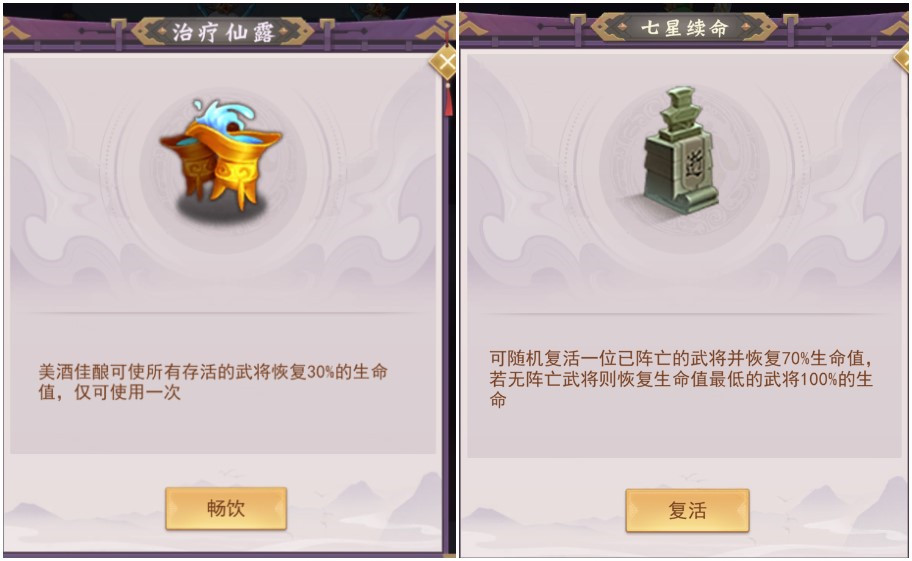This screenshot has height=561, width=912.
Task: Click the 复活 revive button
Action: coord(687,510)
